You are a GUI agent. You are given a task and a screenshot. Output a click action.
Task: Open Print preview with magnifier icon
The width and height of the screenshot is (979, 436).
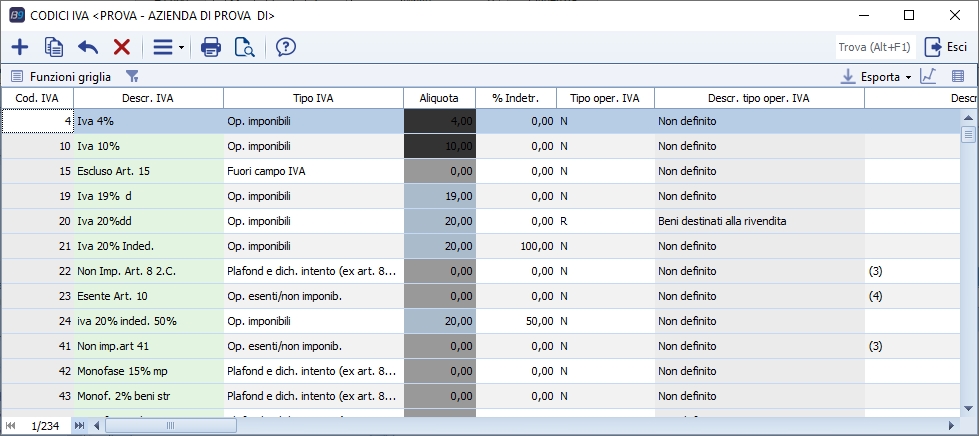(x=244, y=47)
